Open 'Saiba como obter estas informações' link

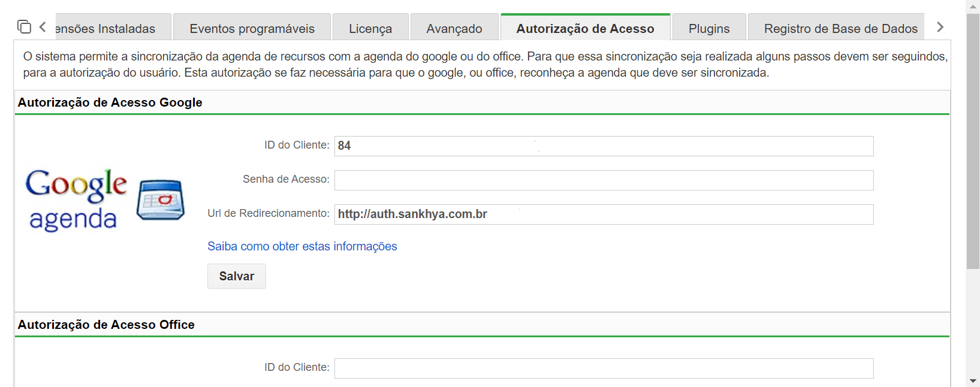[302, 246]
